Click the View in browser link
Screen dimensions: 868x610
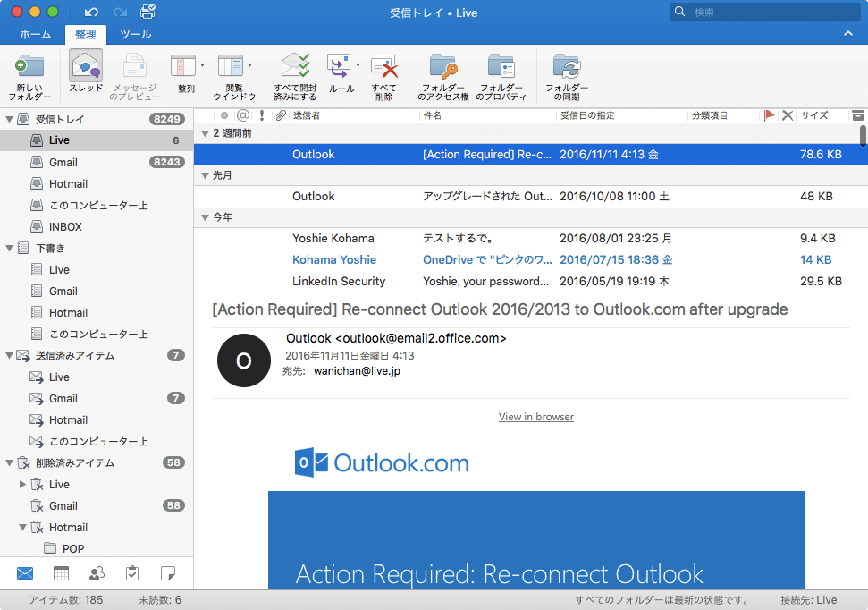click(x=535, y=417)
